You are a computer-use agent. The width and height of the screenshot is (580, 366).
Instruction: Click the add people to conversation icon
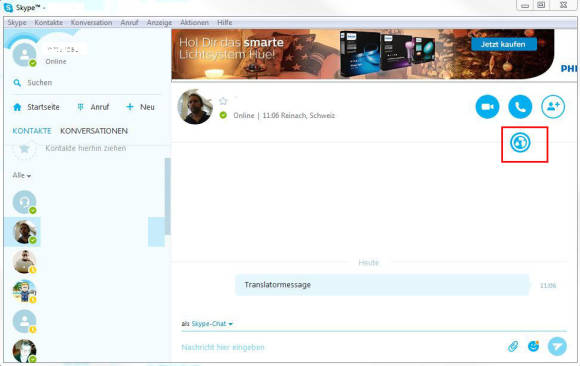coord(553,107)
